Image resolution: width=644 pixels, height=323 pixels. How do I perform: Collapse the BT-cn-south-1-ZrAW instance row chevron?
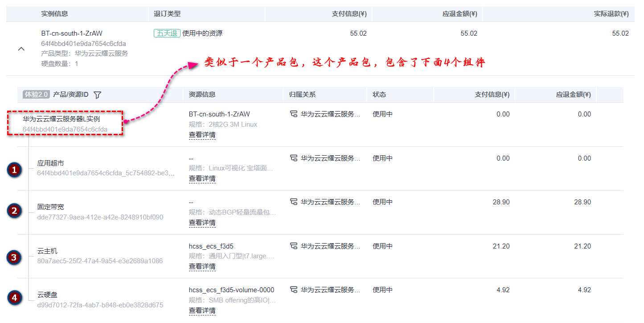[21, 49]
